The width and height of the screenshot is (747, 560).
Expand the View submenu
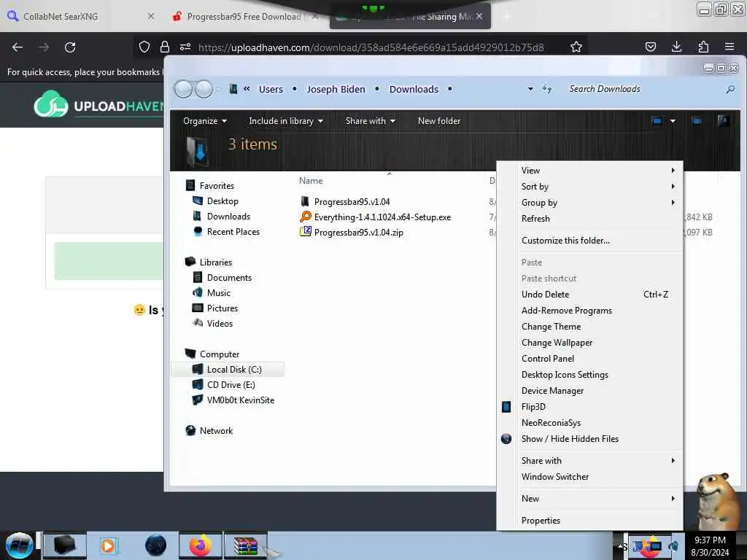tap(589, 171)
